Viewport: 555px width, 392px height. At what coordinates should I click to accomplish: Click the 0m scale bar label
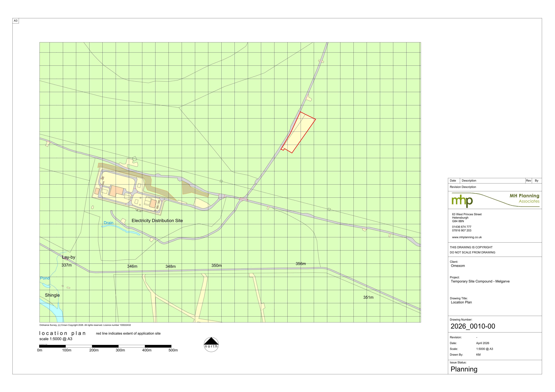40,350
